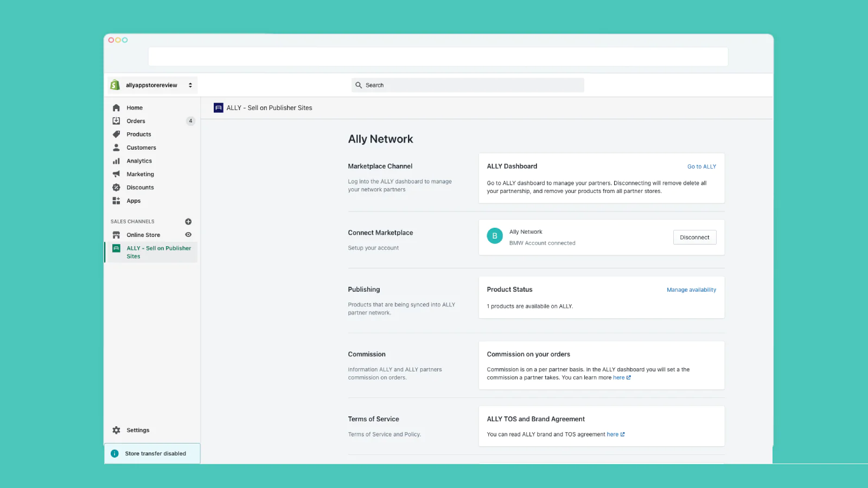This screenshot has width=868, height=488.
Task: Click the teal window maximize dot
Action: (125, 40)
